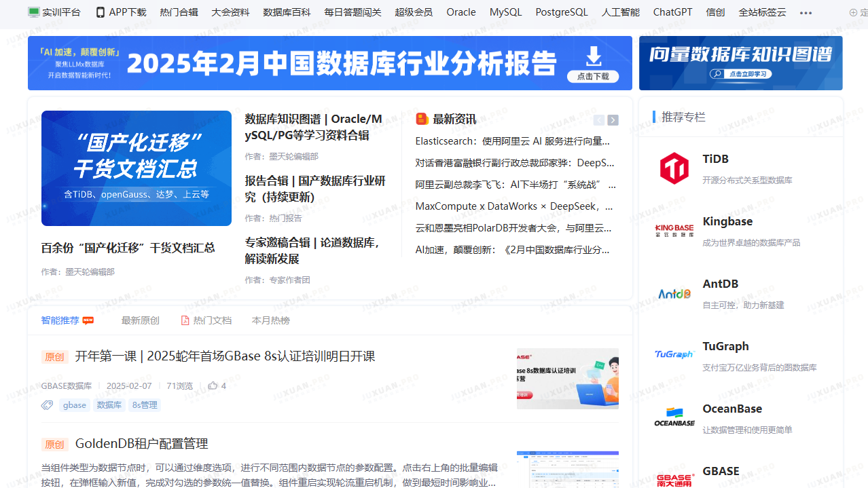Select Oracle in the navigation bar
The image size is (868, 488).
[x=461, y=12]
